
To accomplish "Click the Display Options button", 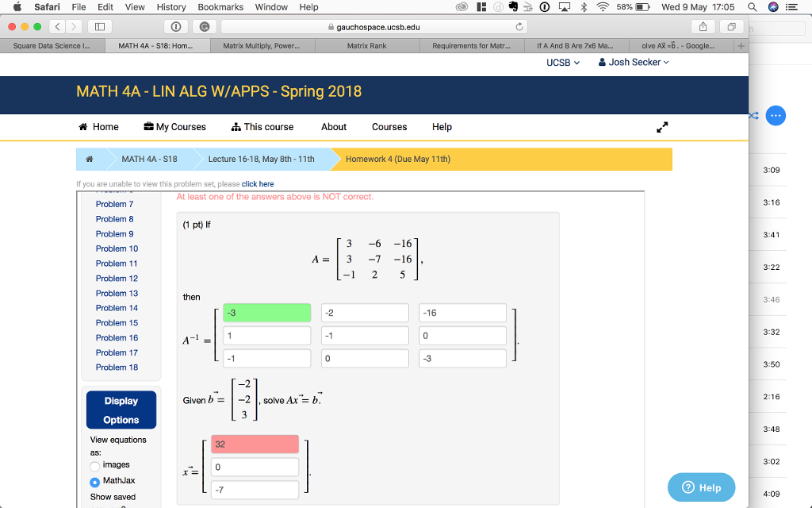I will [121, 409].
